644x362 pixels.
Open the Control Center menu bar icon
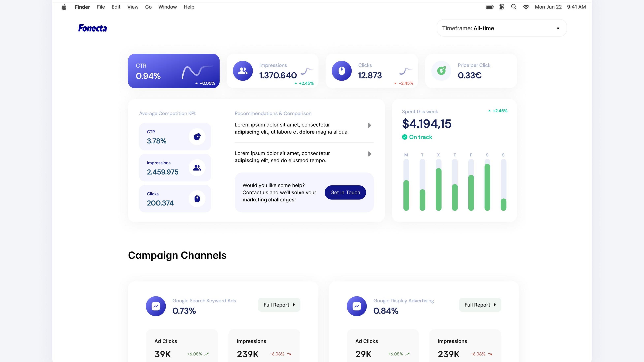pos(502,7)
